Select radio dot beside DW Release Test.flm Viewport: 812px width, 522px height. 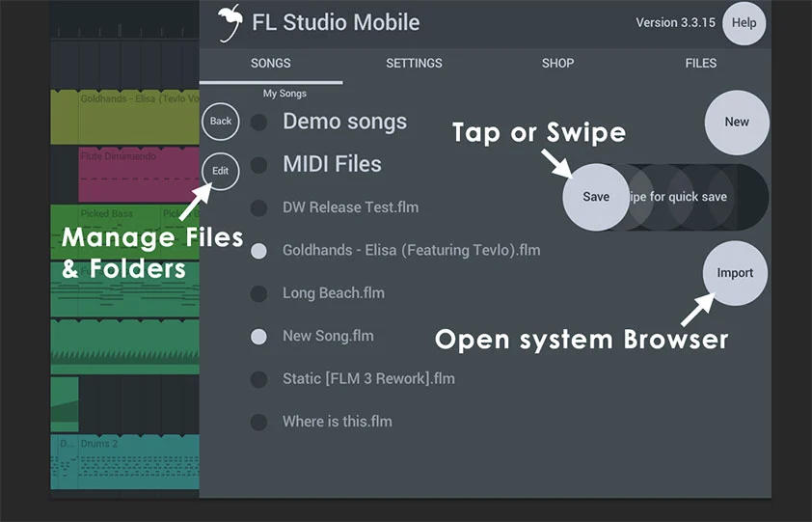[x=258, y=207]
